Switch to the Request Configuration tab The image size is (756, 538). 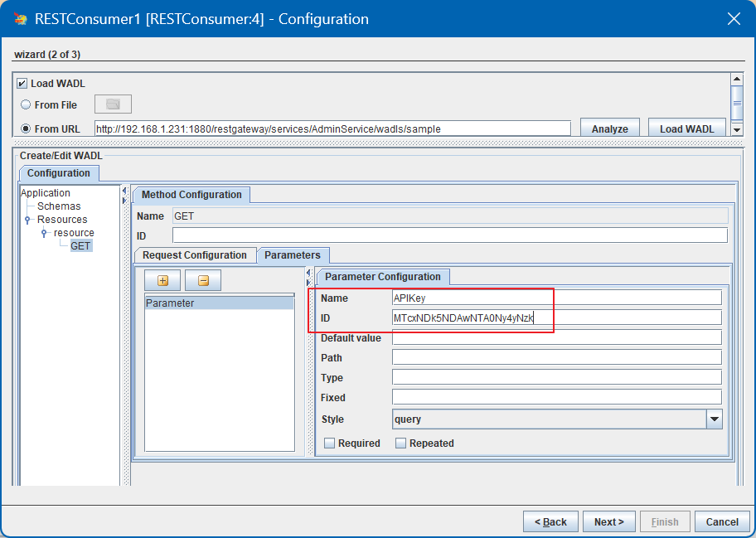[x=194, y=255]
